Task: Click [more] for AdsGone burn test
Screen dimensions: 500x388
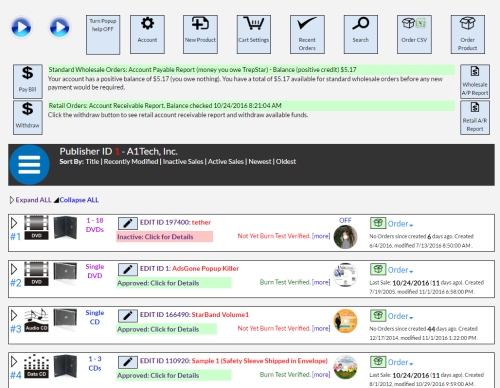Action: click(321, 282)
